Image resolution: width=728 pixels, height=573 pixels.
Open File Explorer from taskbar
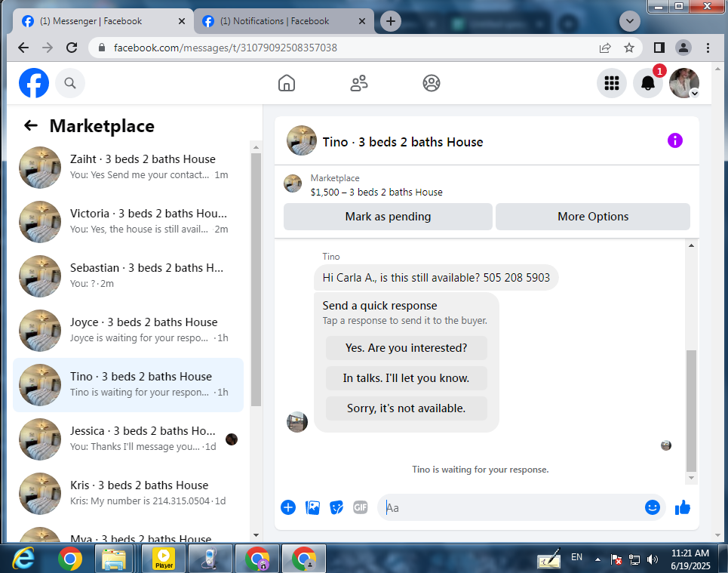(x=114, y=559)
